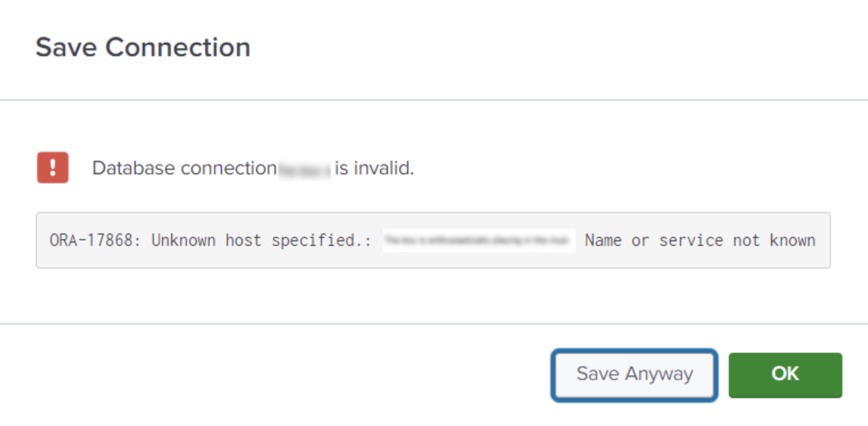Click the blurred host name in error box
The image size is (868, 426).
(x=479, y=240)
